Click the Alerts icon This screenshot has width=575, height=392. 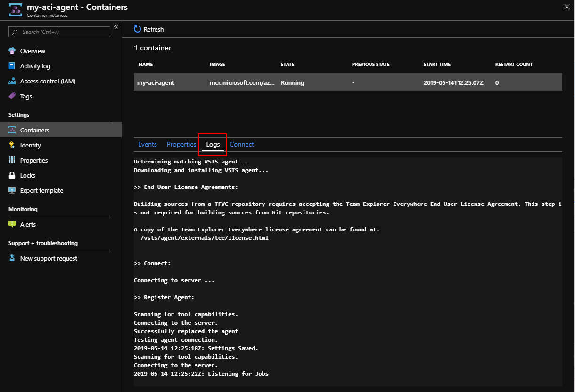coord(12,224)
